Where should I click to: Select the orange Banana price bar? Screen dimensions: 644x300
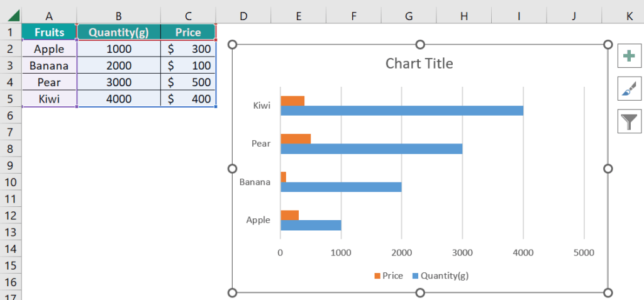point(284,177)
